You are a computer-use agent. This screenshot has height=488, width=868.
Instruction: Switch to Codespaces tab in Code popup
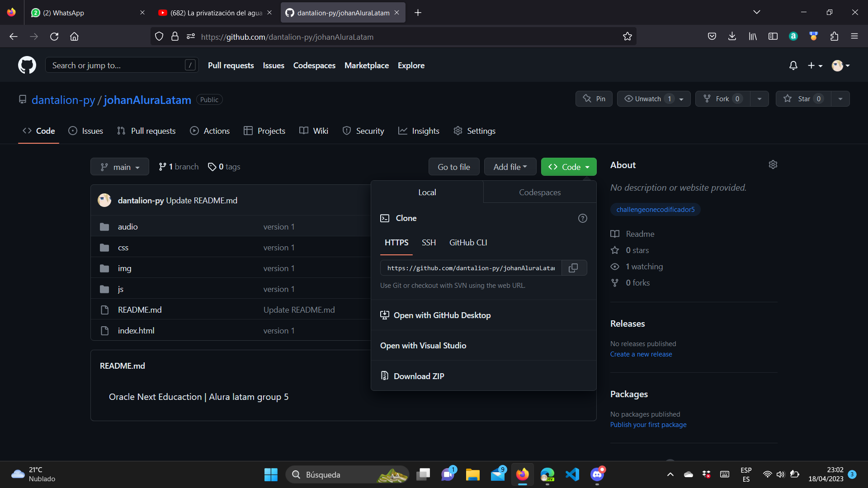coord(540,192)
